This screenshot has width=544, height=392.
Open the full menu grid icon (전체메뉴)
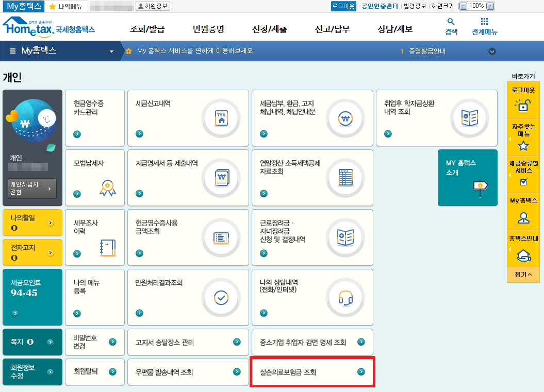pyautogui.click(x=484, y=22)
